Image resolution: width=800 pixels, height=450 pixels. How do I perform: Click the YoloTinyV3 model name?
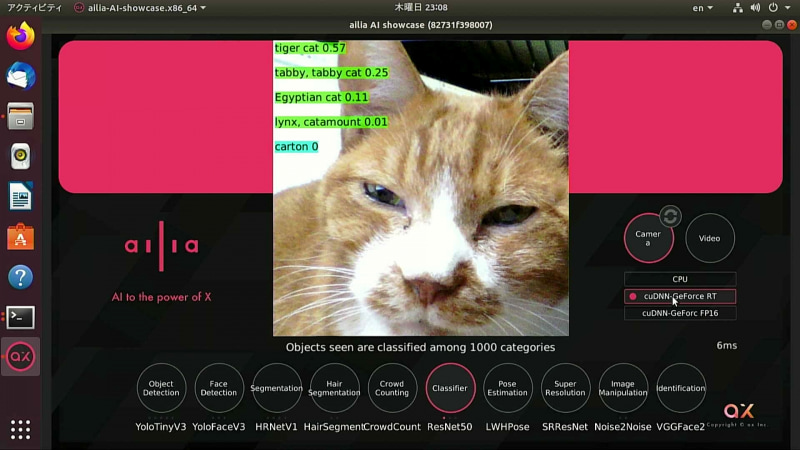pyautogui.click(x=161, y=427)
